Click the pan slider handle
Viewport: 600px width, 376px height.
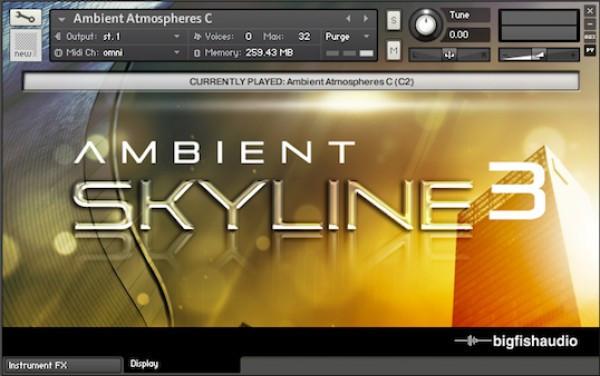[x=450, y=55]
